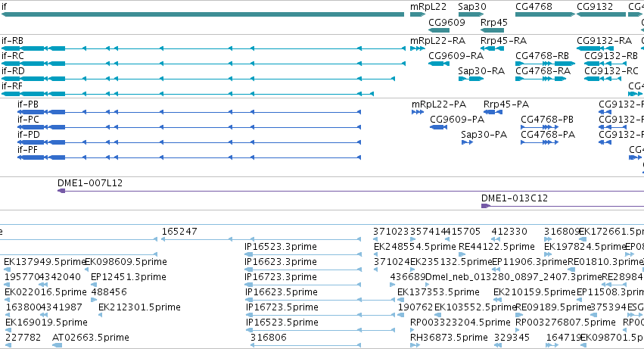The height and width of the screenshot is (349, 644).
Task: Select EST 165247
Action: point(261,239)
